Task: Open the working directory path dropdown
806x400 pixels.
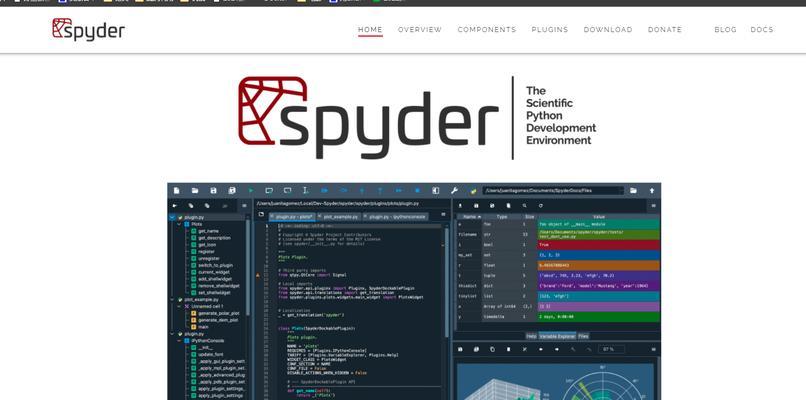Action: coord(621,190)
